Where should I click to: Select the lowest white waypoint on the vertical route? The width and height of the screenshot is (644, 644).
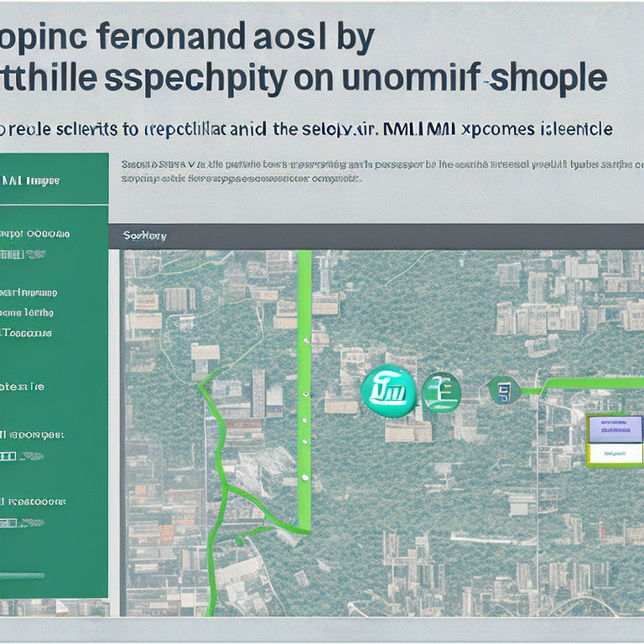point(304,477)
